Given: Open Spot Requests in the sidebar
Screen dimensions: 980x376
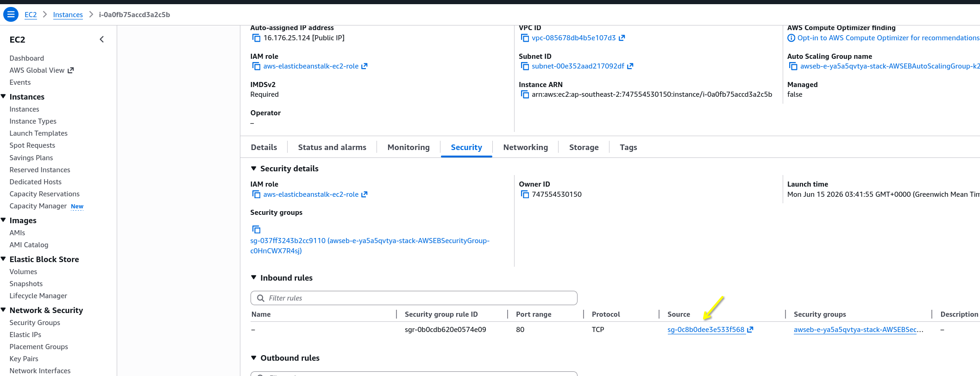Looking at the screenshot, I should (x=32, y=145).
